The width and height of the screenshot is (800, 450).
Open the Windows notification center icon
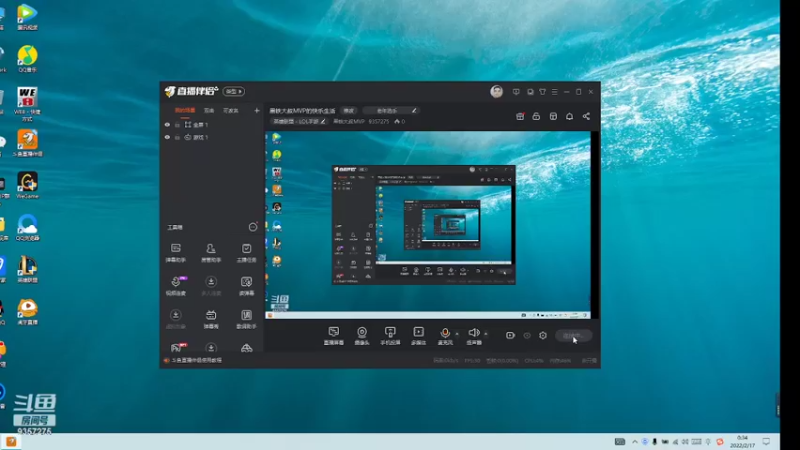tap(766, 441)
